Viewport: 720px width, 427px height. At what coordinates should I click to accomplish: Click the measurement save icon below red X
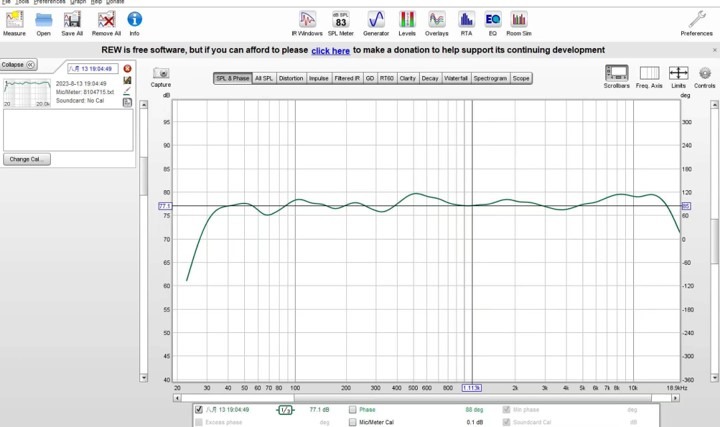[x=127, y=80]
